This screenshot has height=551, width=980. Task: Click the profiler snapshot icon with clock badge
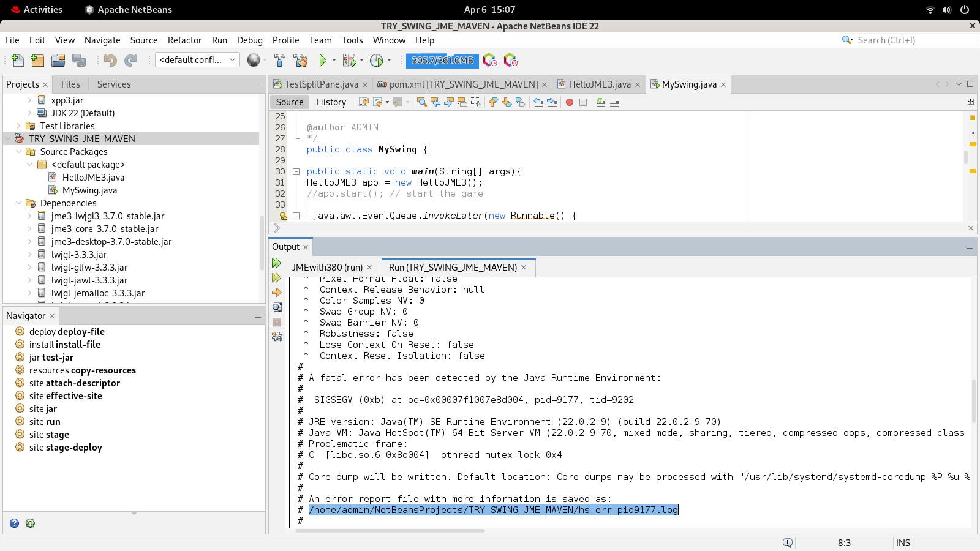(x=490, y=60)
